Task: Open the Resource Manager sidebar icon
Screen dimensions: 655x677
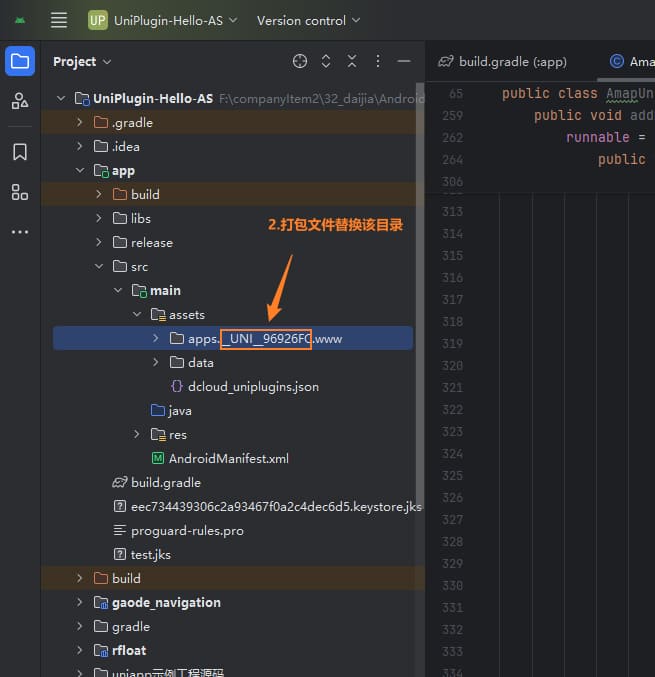Action: (x=20, y=101)
